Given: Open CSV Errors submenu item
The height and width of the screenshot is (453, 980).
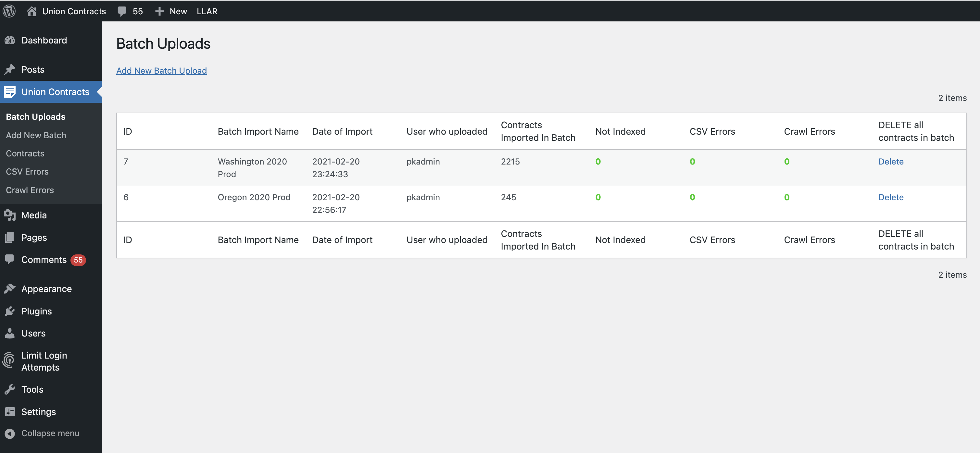Looking at the screenshot, I should (27, 172).
